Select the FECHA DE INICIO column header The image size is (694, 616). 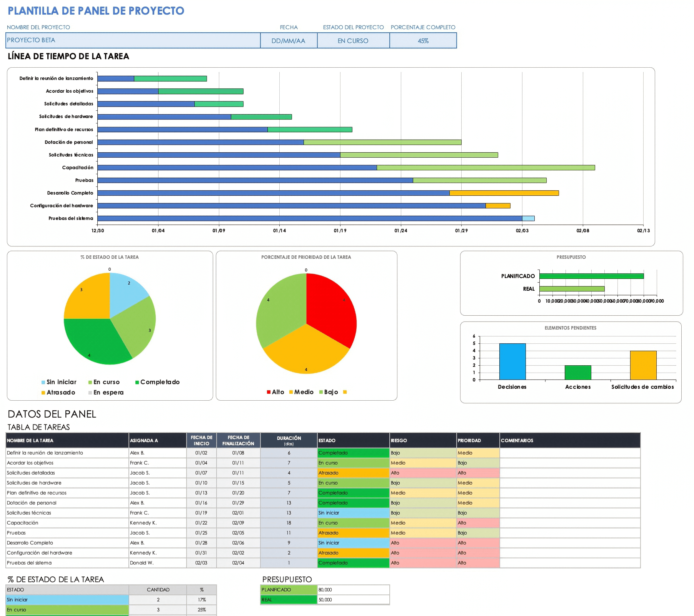[x=202, y=441]
